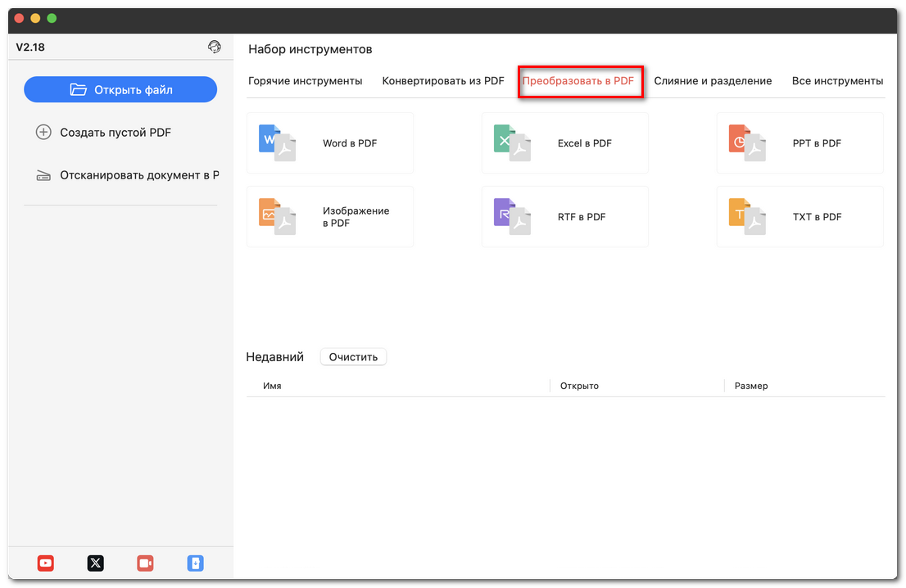
Task: Show the Все инструменты tab
Action: click(838, 81)
